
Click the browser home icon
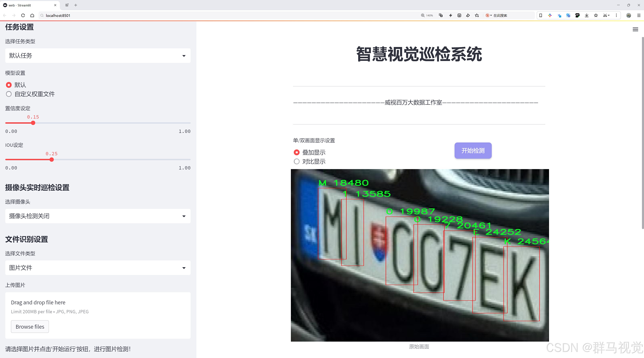pyautogui.click(x=32, y=15)
